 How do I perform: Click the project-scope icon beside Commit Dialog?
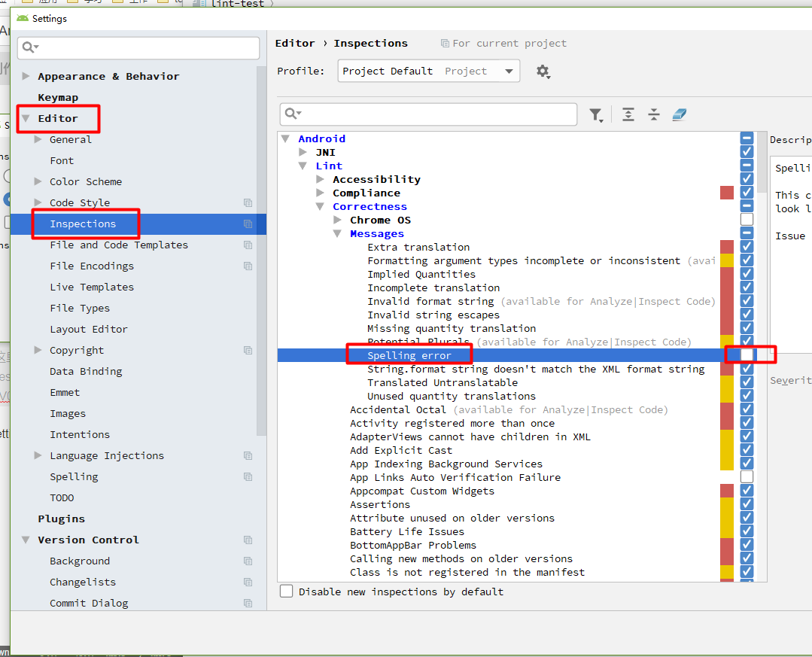click(x=248, y=603)
